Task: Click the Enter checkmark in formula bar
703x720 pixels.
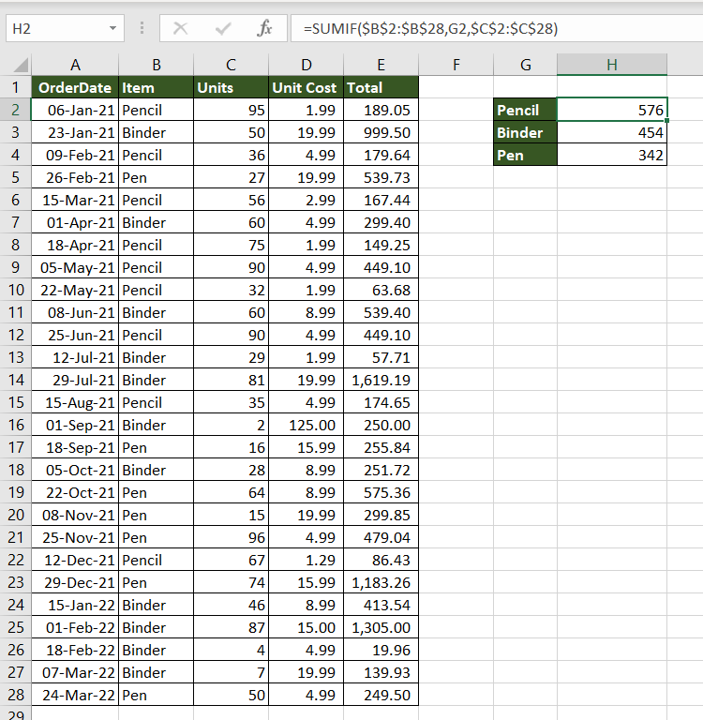Action: tap(223, 29)
